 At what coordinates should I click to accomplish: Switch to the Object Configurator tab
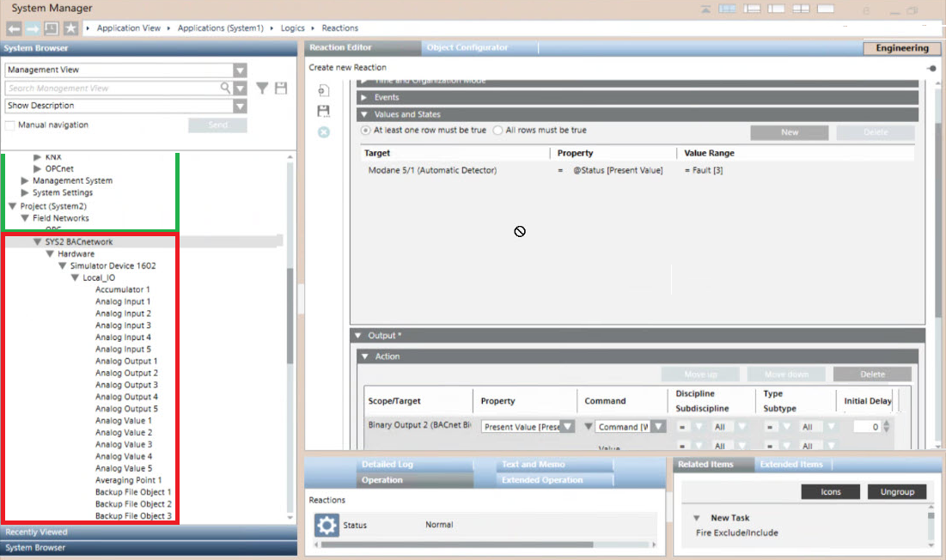(467, 48)
